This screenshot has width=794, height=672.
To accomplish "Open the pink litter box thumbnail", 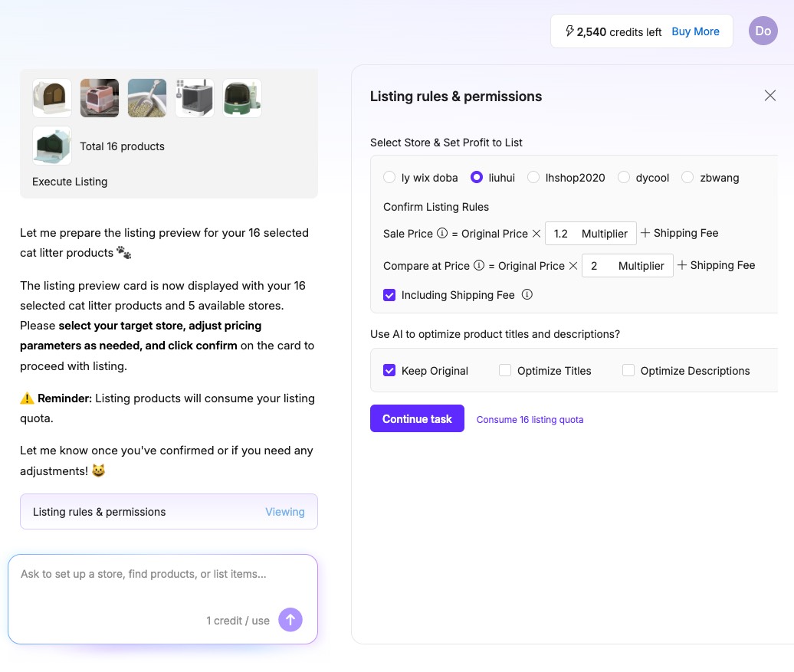I will (100, 98).
